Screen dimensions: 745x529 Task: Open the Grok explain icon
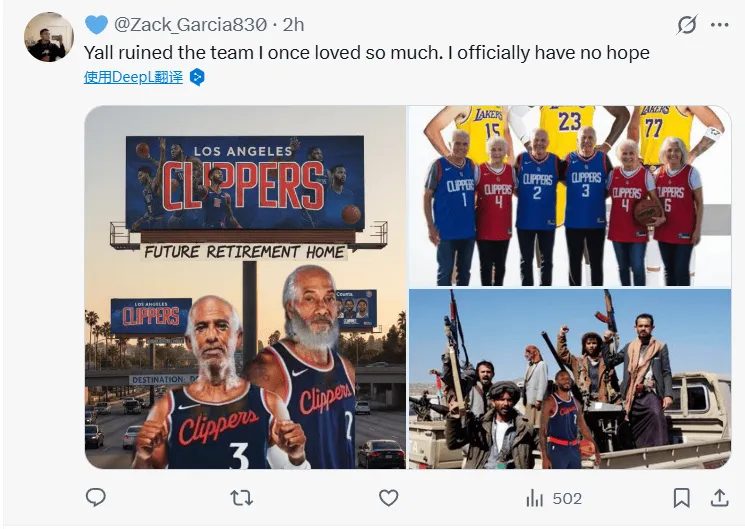pyautogui.click(x=687, y=25)
